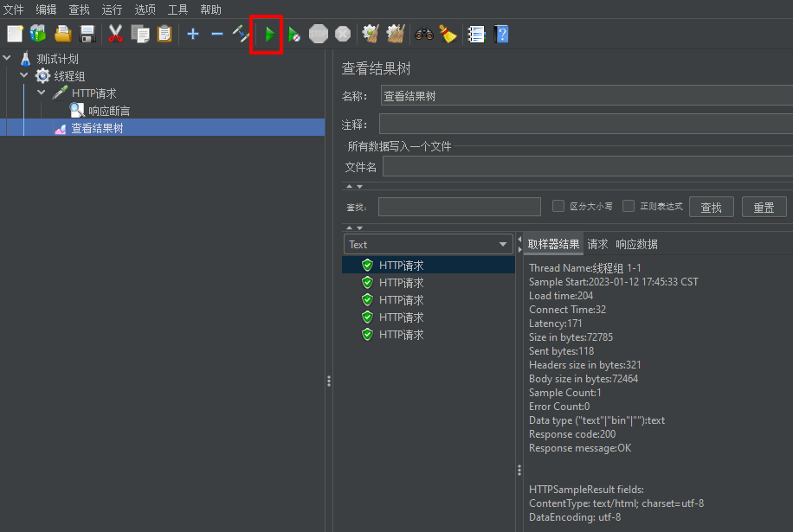The width and height of the screenshot is (793, 532).
Task: Click the main vertical split handle
Action: [x=329, y=381]
